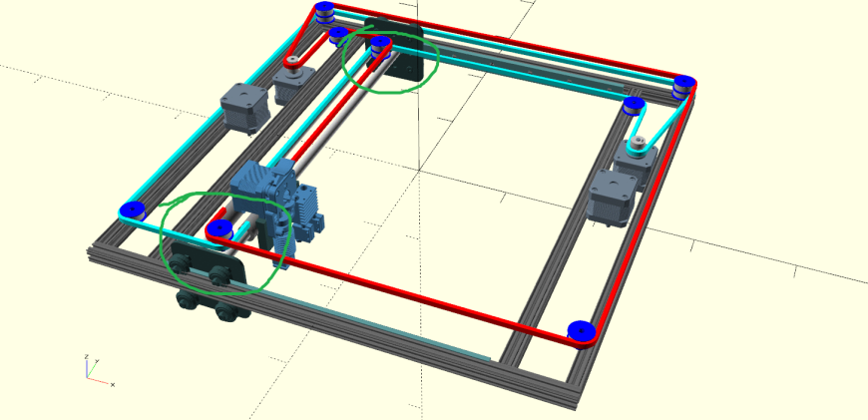This screenshot has height=420, width=868.
Task: Click the blue pulley beside the extruder carriage
Action: 219,228
